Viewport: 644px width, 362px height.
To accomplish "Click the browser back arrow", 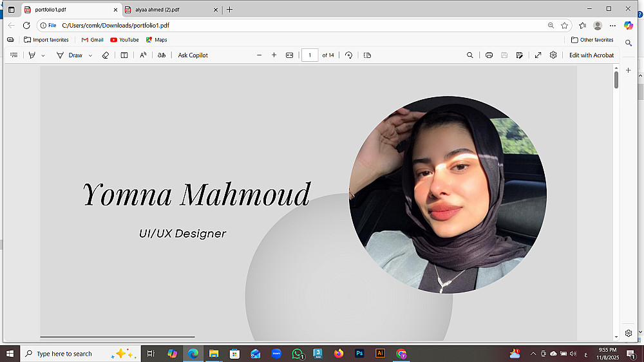I will pos(12,26).
